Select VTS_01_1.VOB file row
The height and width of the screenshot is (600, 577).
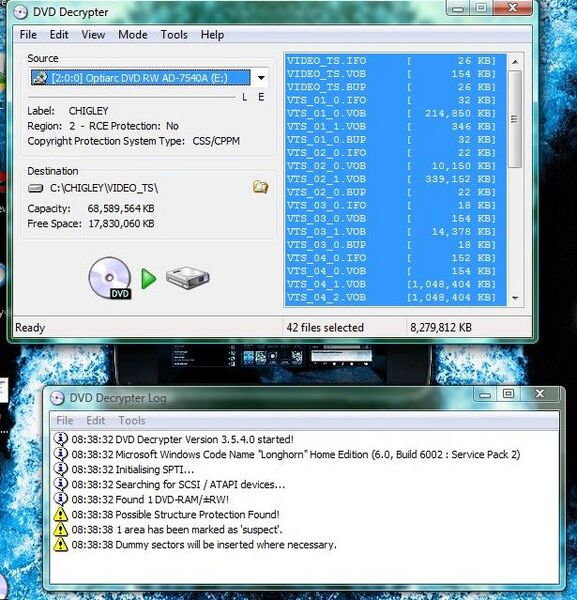(396, 126)
